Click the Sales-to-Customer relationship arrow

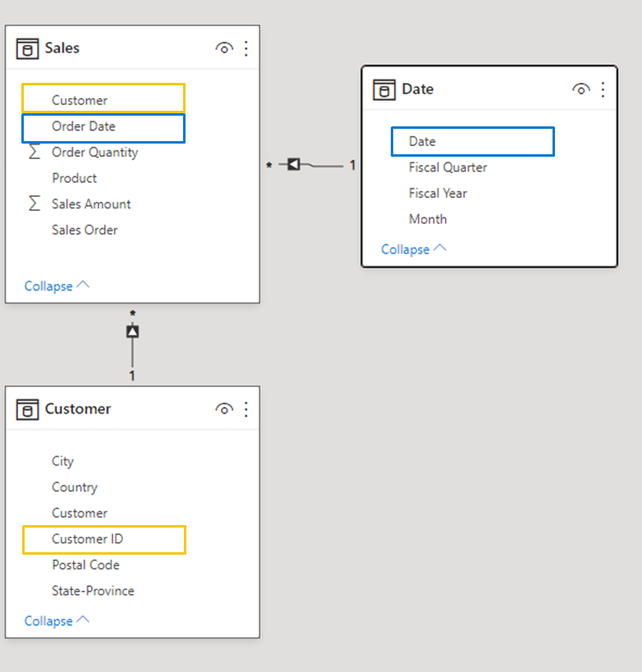(x=132, y=331)
